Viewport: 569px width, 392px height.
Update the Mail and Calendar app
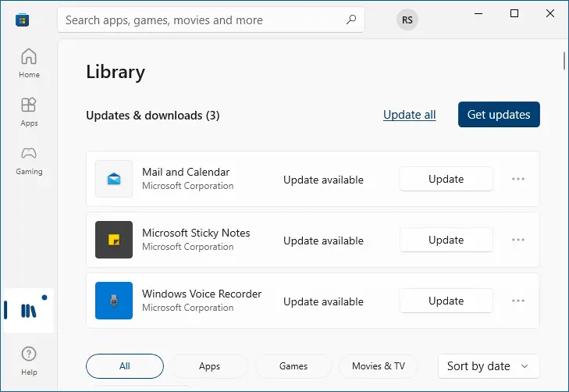click(x=446, y=179)
